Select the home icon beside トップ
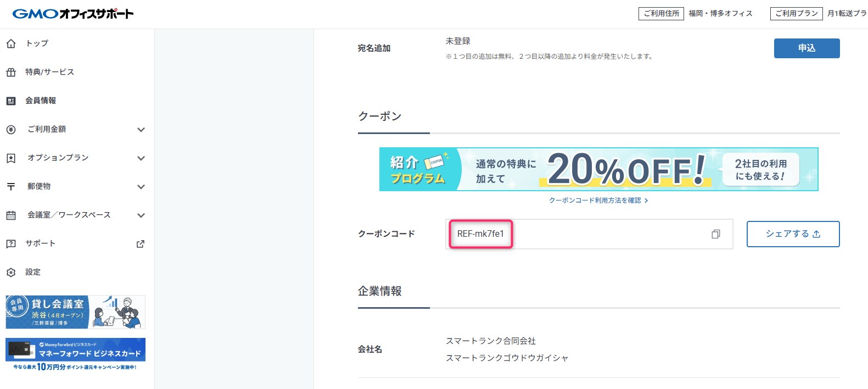Viewport: 868px width, 389px height. tap(11, 43)
